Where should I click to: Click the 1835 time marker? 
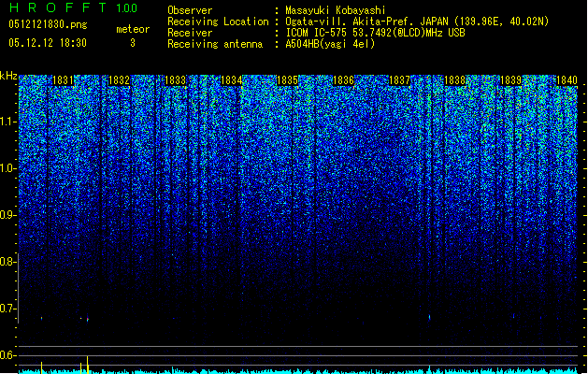tap(287, 80)
